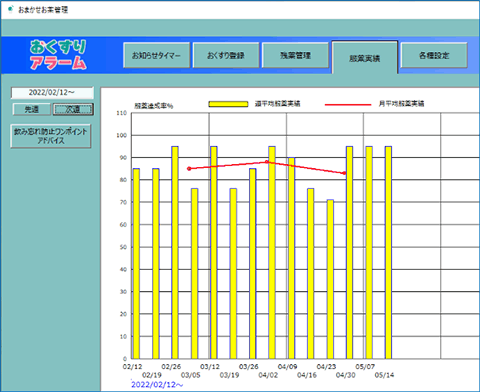Click the last bar at 05/14
The image size is (480, 392).
(x=388, y=252)
